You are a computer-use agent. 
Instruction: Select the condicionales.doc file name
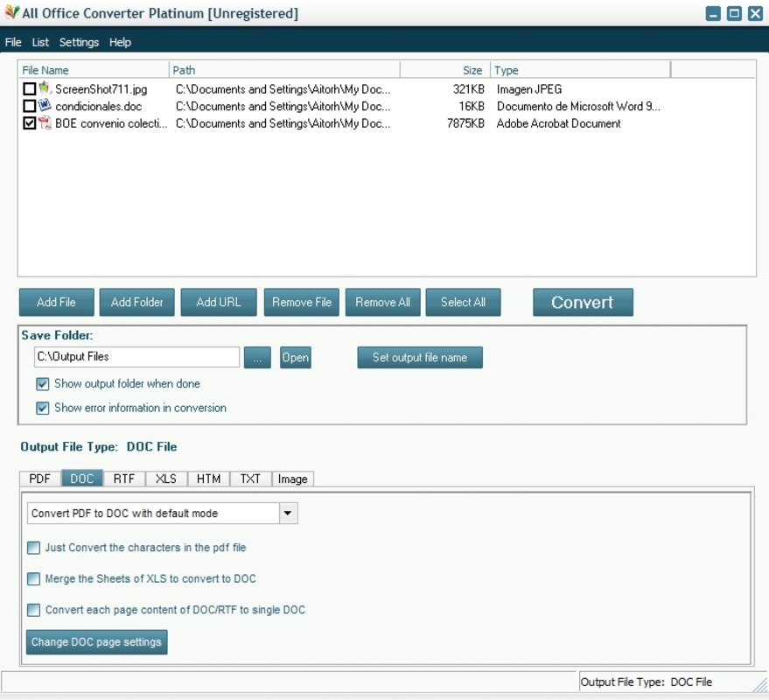(99, 107)
